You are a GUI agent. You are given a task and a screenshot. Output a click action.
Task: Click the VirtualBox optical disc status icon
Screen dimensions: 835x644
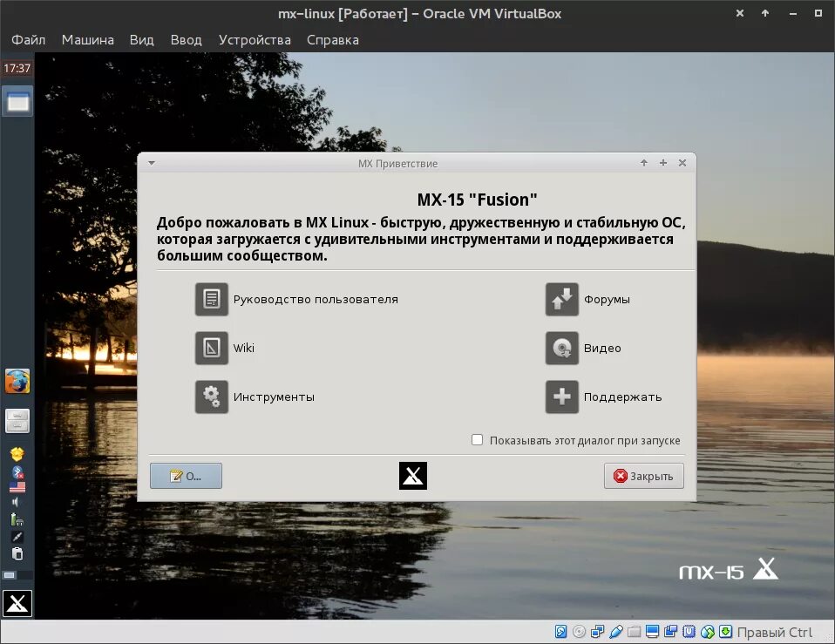579,632
